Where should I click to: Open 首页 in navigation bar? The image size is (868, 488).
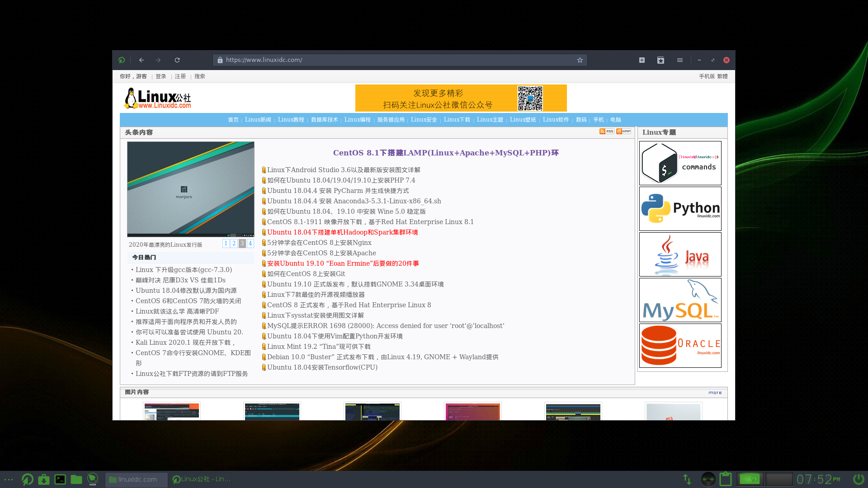(233, 120)
